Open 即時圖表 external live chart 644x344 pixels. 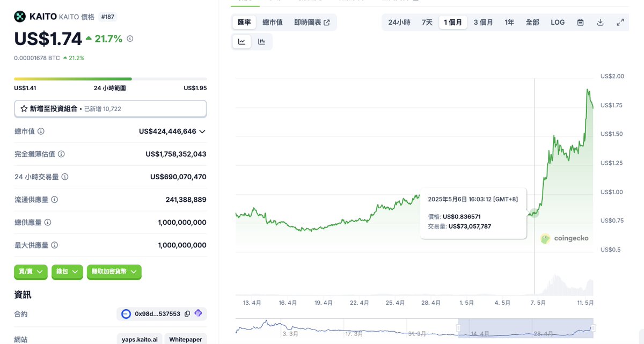312,23
